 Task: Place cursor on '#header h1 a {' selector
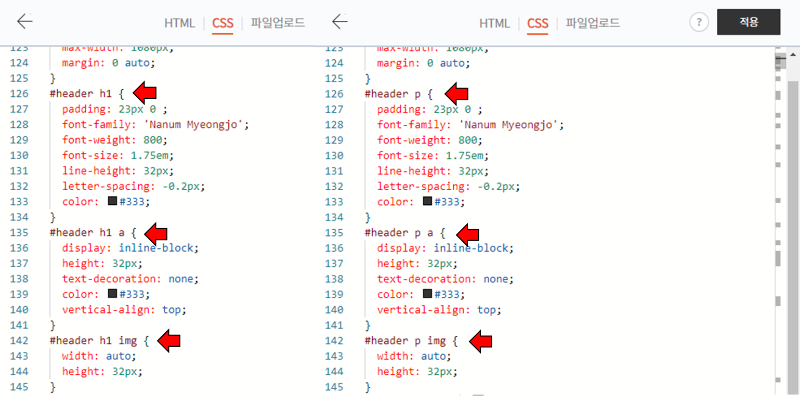click(x=93, y=233)
